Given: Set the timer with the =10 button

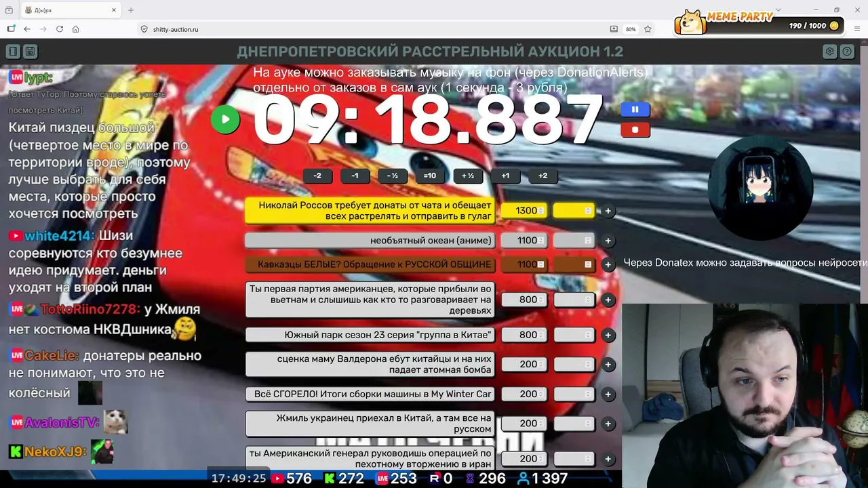Looking at the screenshot, I should tap(430, 176).
